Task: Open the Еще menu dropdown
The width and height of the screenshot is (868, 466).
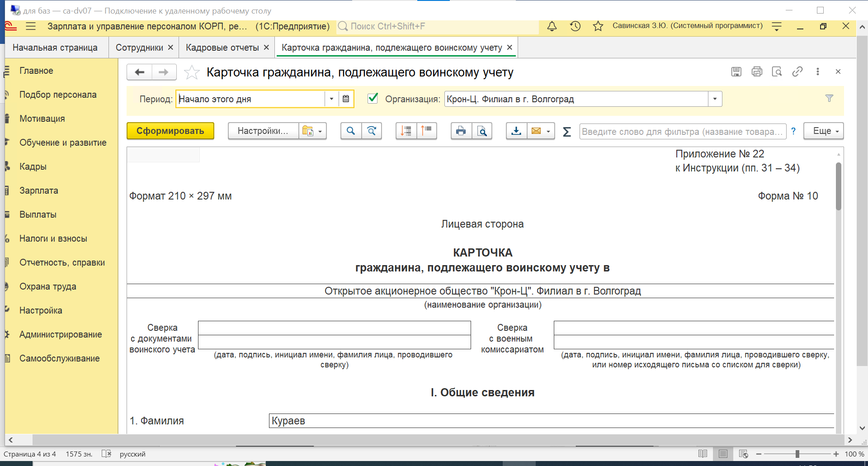Action: pyautogui.click(x=823, y=131)
